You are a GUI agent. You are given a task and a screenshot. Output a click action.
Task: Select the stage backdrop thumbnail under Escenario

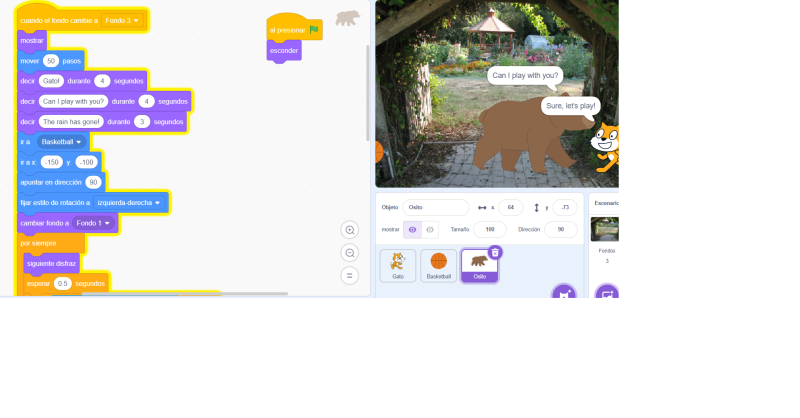(x=606, y=229)
